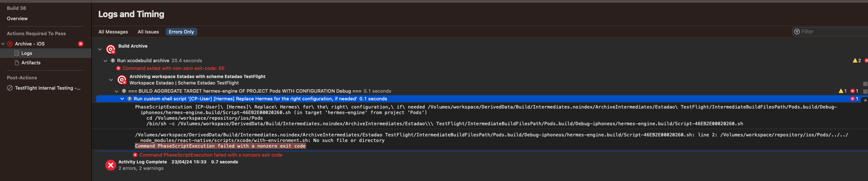Collapse the Build Archive section

point(100,49)
